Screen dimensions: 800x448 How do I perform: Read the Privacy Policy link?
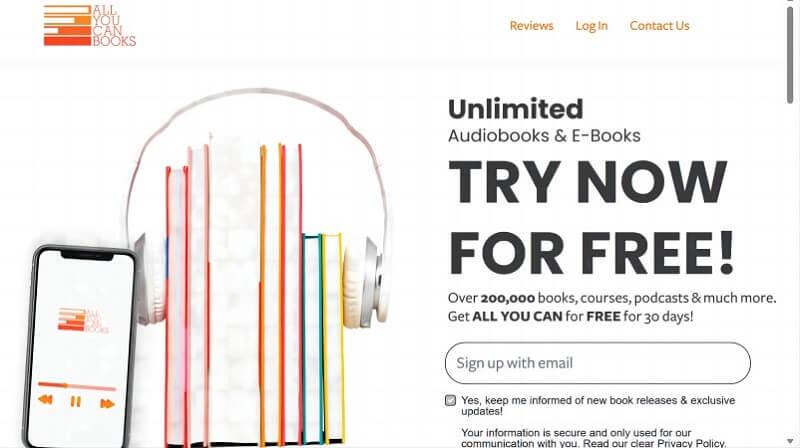691,443
